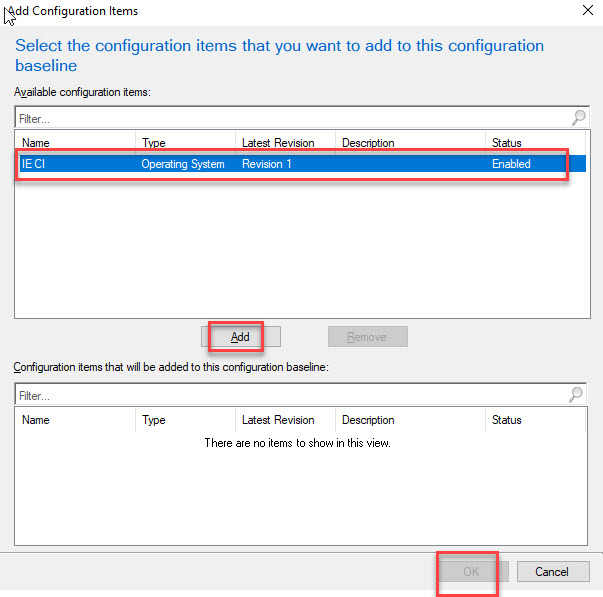Viewport: 603px width, 597px height.
Task: Focus the Filter box for available configuration items
Action: (290, 118)
